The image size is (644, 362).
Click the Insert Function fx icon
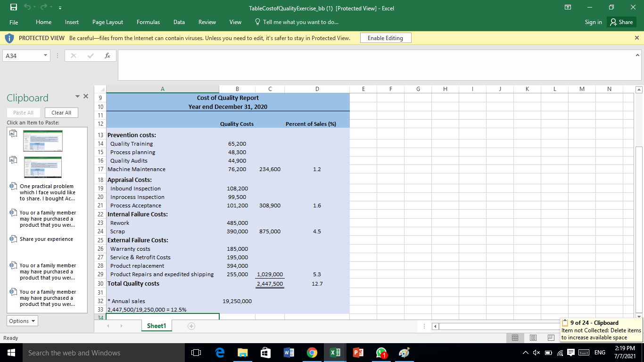click(x=108, y=56)
